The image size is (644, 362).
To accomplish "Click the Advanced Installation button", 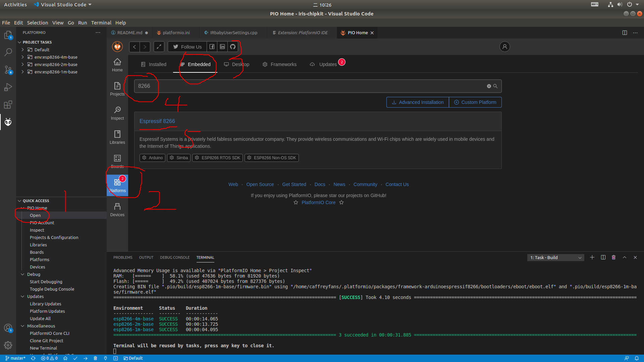I will [x=418, y=102].
